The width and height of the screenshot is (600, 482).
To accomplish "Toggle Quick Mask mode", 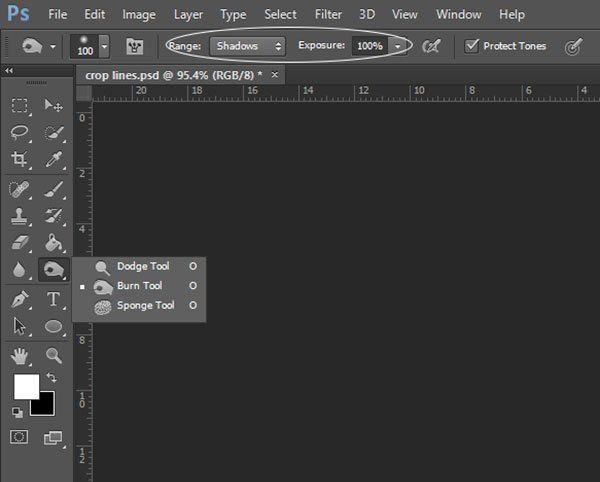I will 19,436.
